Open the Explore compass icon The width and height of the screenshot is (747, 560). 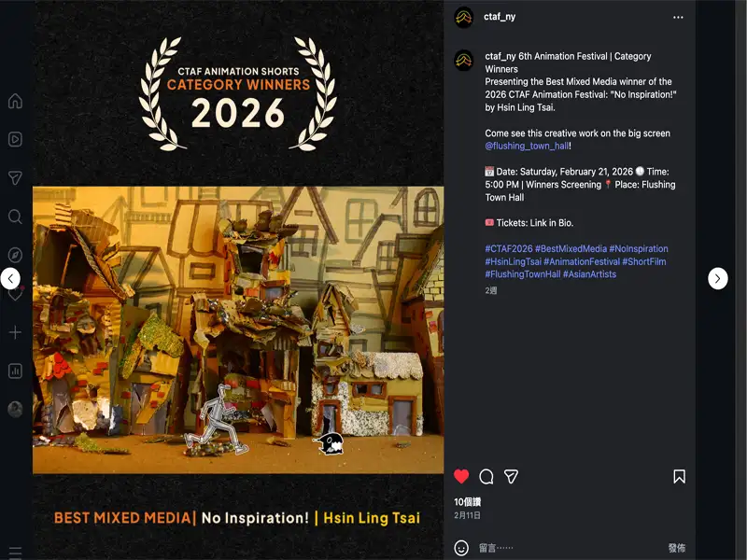click(x=15, y=255)
